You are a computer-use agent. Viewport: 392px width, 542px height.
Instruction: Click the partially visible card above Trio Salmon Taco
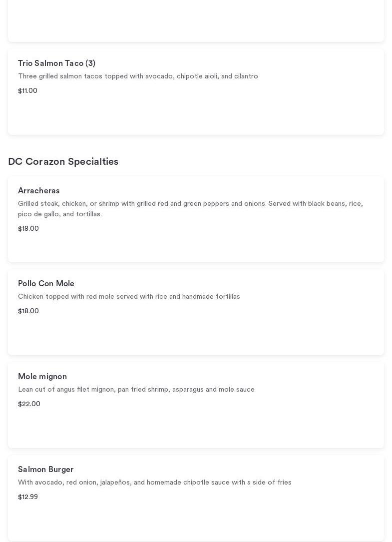pos(196,20)
